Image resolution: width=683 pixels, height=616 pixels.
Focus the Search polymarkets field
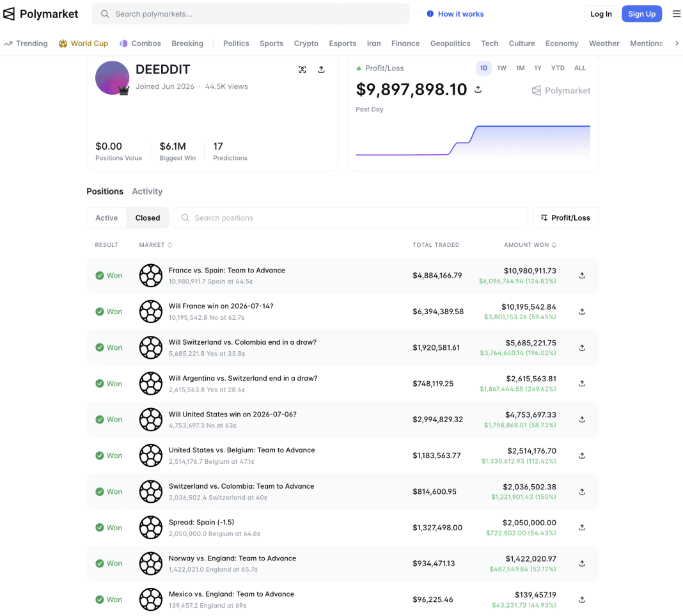pyautogui.click(x=251, y=14)
